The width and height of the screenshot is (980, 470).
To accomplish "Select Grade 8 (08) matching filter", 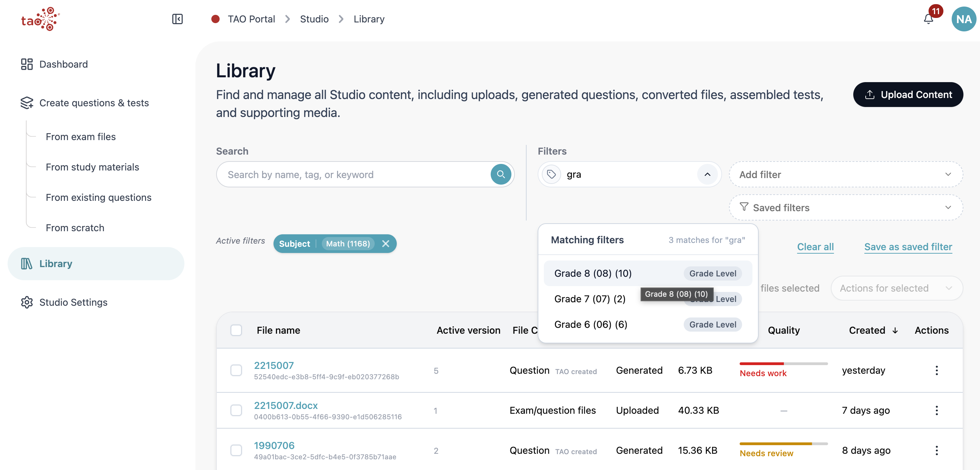I will click(647, 273).
